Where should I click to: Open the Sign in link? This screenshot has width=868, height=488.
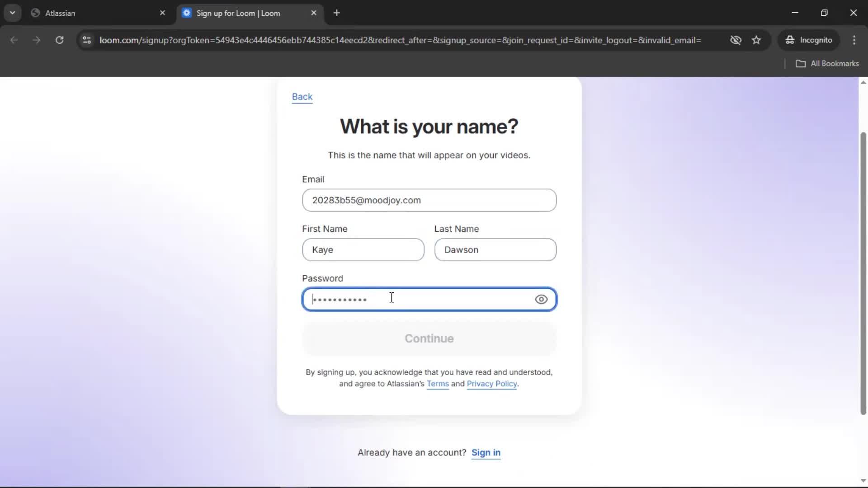[x=486, y=452]
